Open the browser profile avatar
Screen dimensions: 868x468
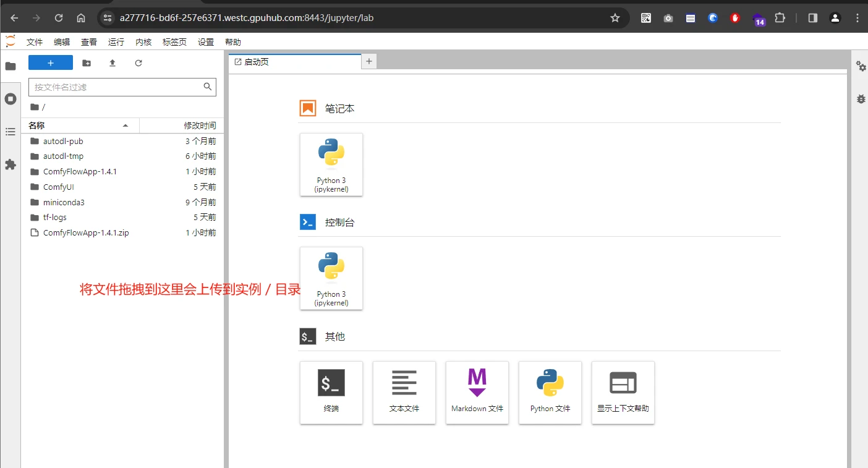(x=835, y=18)
